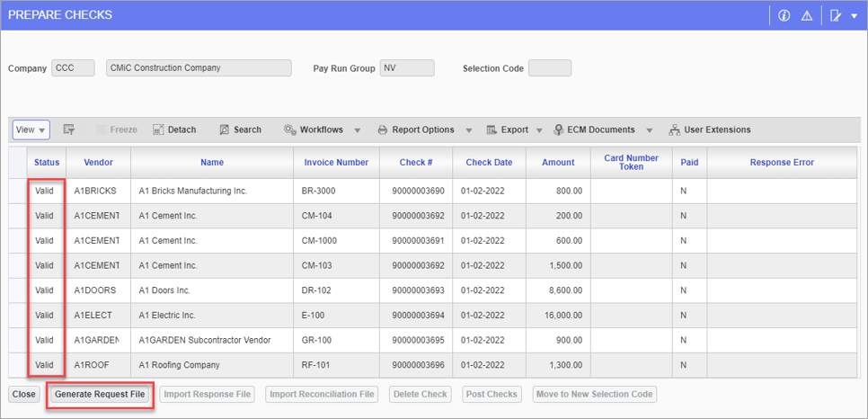The width and height of the screenshot is (868, 419).
Task: Expand the Report Options dropdown arrow
Action: 468,130
